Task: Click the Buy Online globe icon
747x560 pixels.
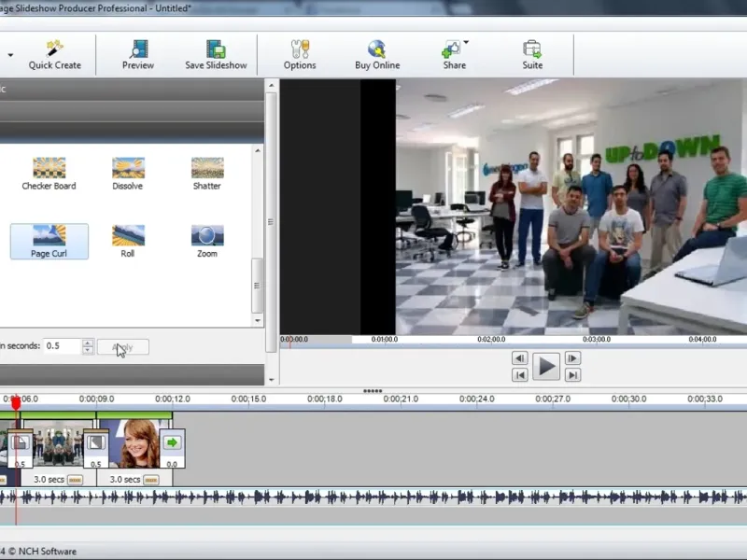Action: [x=377, y=49]
